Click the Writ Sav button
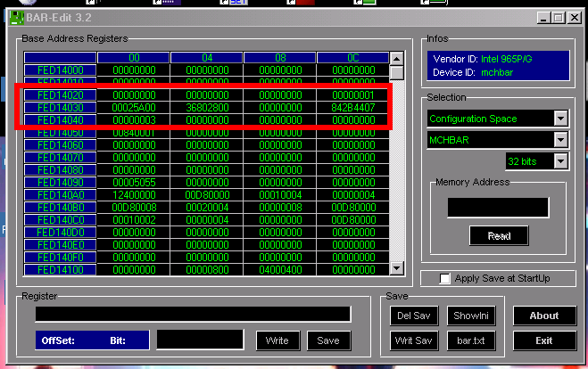This screenshot has height=369, width=588. point(414,340)
